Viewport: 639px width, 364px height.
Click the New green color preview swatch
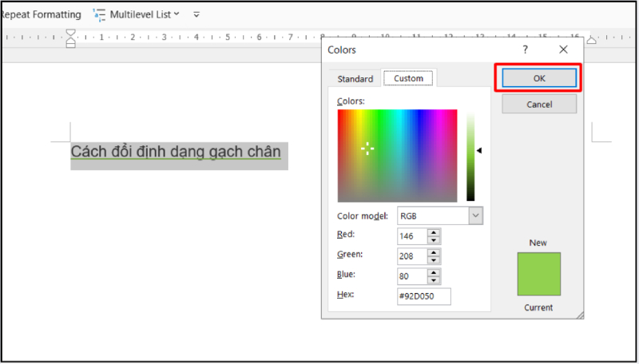[x=539, y=274]
